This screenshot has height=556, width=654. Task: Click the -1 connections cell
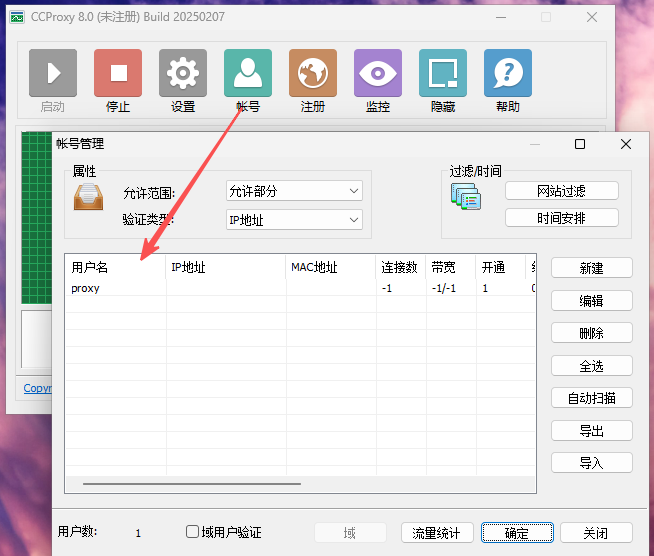[387, 288]
